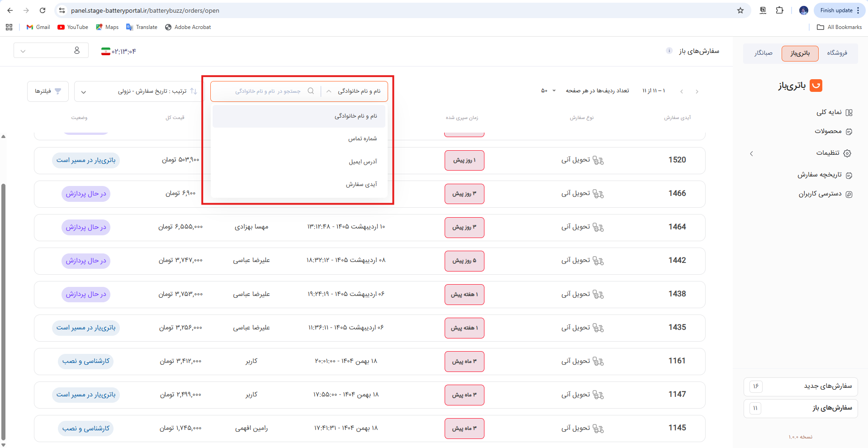Screen dimensions: 868x448
Task: Open the apps grid in bookmarks bar
Action: tap(9, 27)
